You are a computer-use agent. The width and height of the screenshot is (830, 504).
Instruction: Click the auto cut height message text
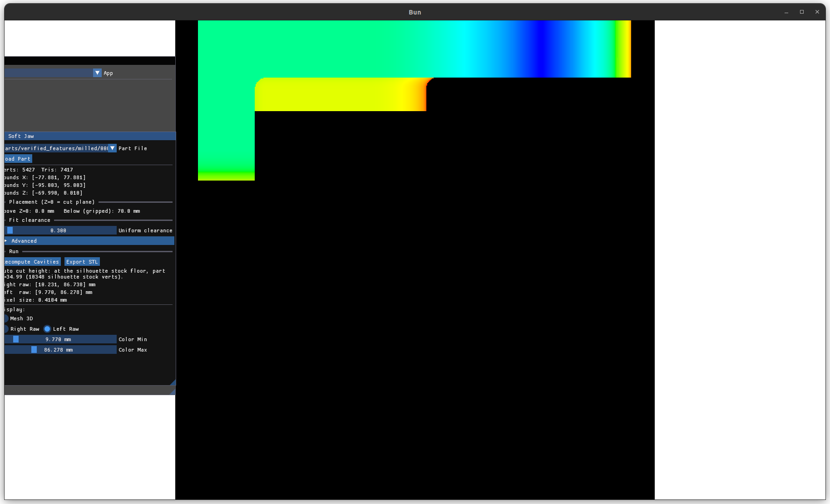(85, 274)
